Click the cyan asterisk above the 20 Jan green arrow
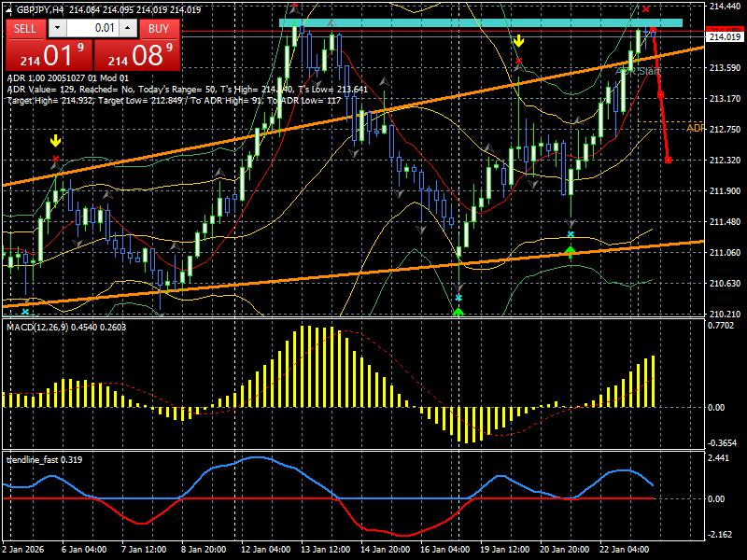The image size is (747, 560). click(x=571, y=234)
